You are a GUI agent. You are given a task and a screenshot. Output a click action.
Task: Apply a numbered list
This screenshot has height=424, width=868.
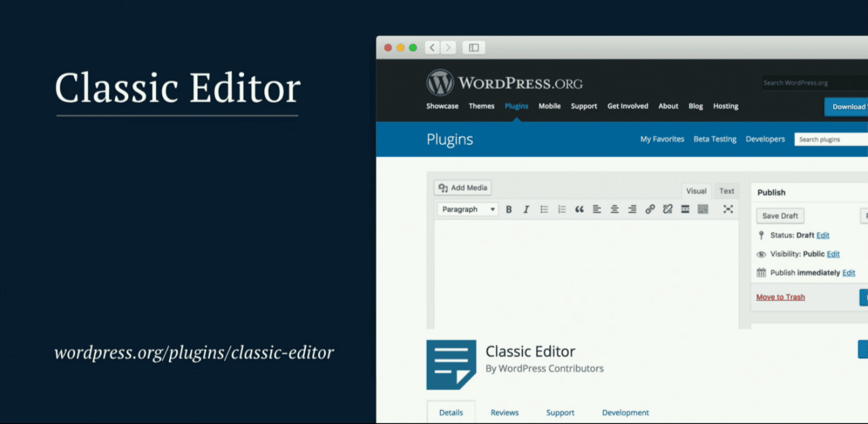coord(561,209)
